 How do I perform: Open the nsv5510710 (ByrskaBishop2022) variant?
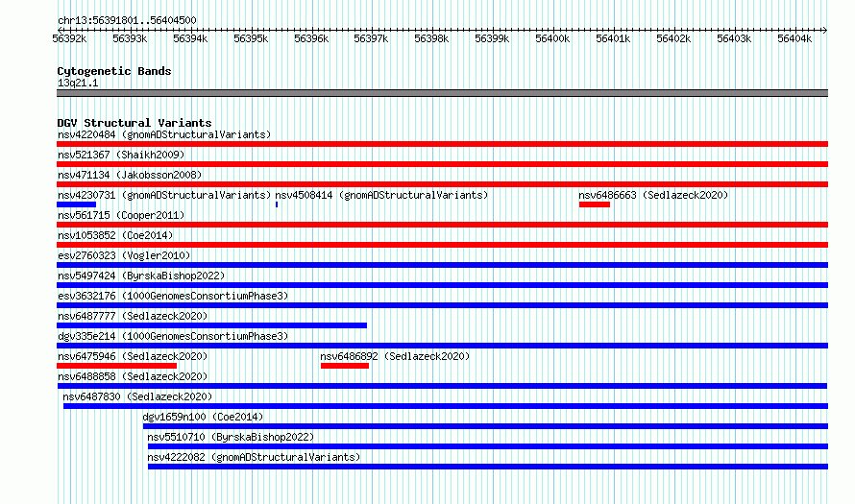pyautogui.click(x=231, y=437)
